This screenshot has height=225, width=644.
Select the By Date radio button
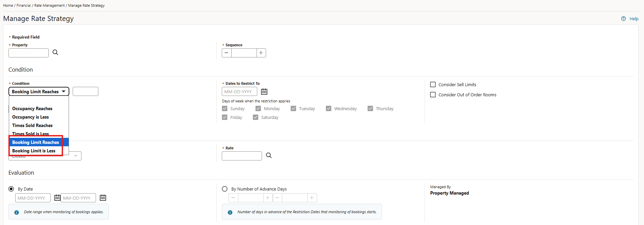(x=11, y=189)
